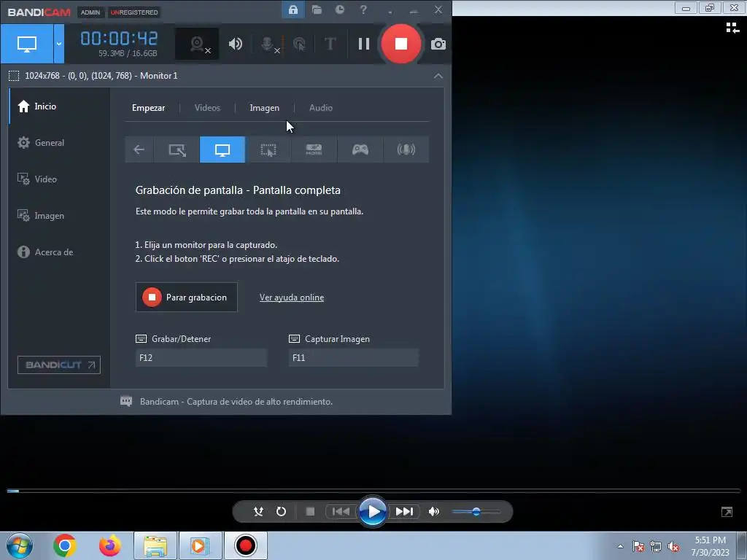Toggle speaker sound recording
This screenshot has height=560, width=747.
click(236, 44)
